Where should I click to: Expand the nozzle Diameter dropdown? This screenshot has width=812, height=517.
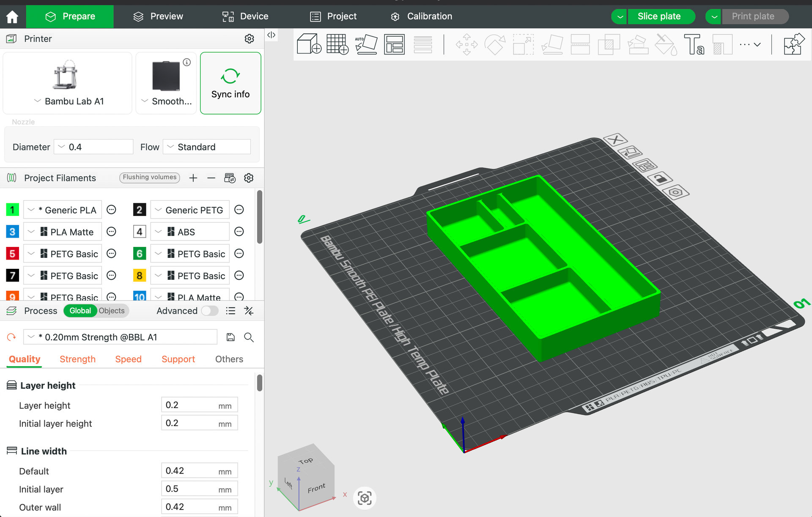tap(93, 147)
